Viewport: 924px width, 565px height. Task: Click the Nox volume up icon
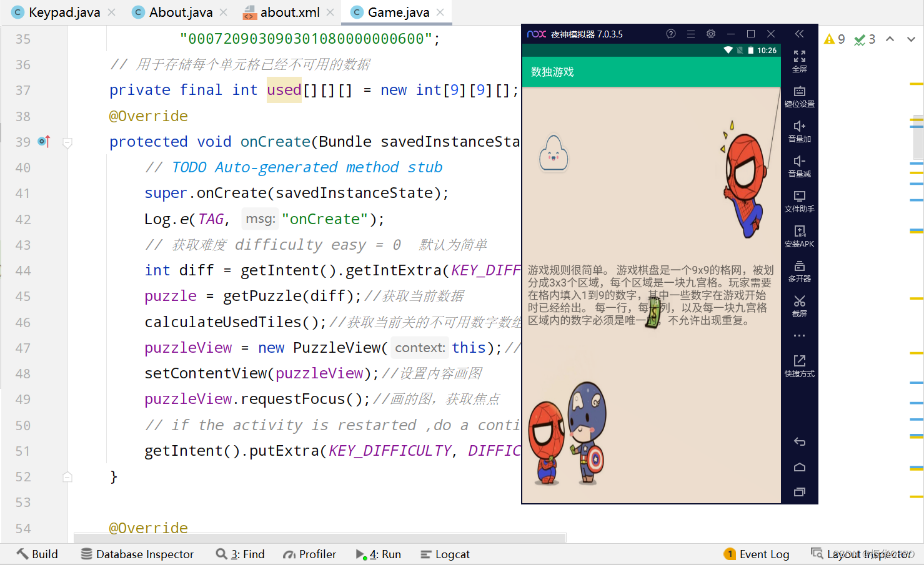(x=800, y=132)
